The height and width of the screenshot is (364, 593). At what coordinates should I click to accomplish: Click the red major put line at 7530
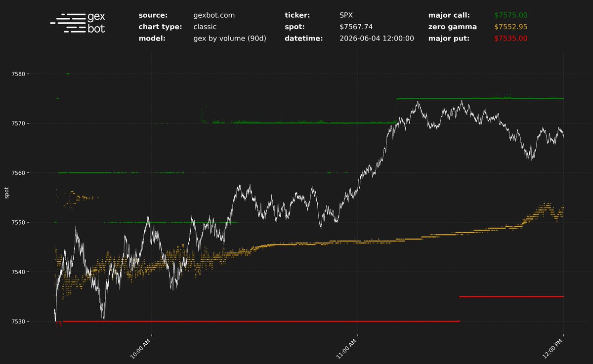[x=261, y=321]
